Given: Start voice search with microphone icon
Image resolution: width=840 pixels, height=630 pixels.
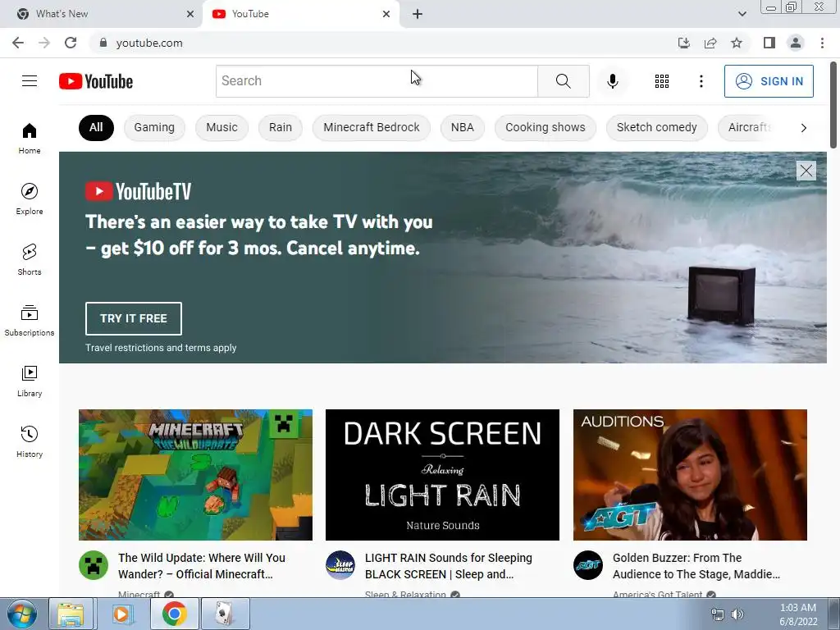Looking at the screenshot, I should 612,81.
